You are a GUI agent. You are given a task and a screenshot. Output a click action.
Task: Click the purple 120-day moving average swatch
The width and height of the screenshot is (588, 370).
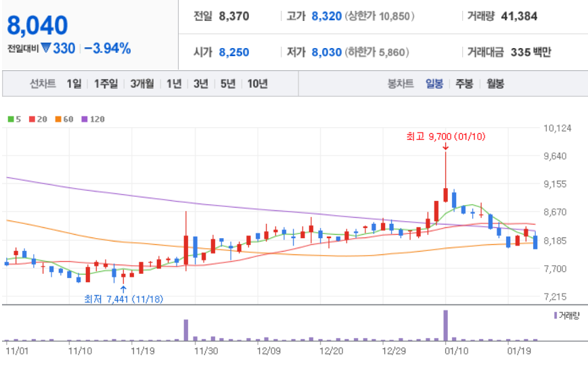coord(85,119)
